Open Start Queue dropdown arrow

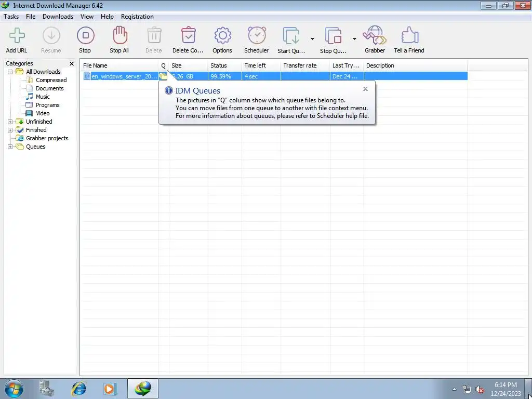[312, 39]
